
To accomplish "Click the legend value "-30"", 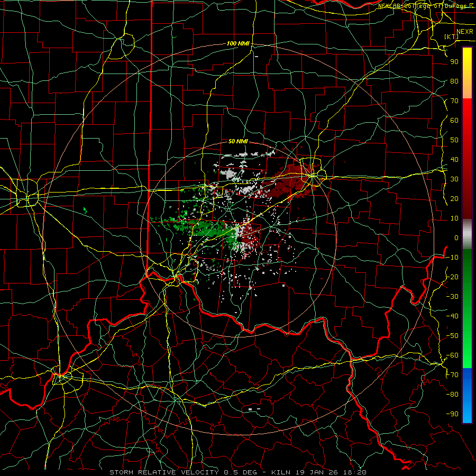I will pyautogui.click(x=452, y=297).
